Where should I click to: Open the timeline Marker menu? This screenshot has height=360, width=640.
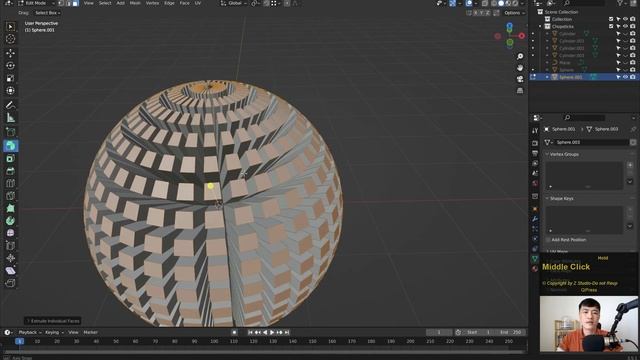click(90, 333)
